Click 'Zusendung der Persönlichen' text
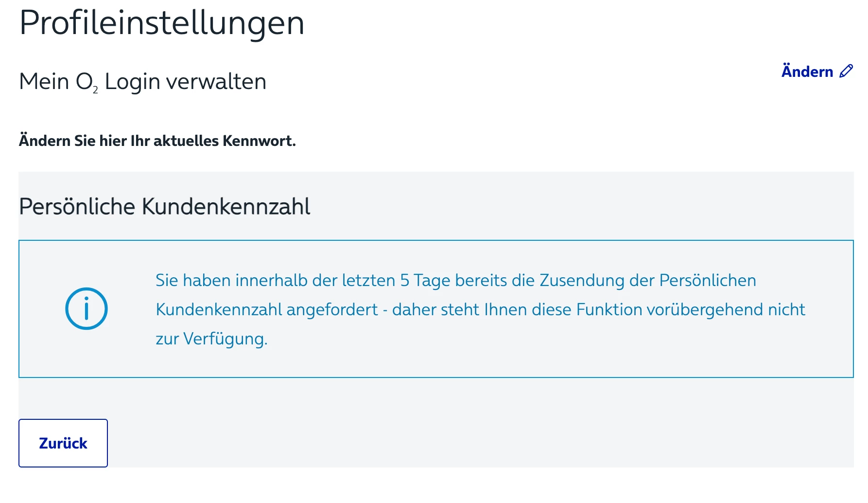The image size is (868, 503). (x=647, y=280)
